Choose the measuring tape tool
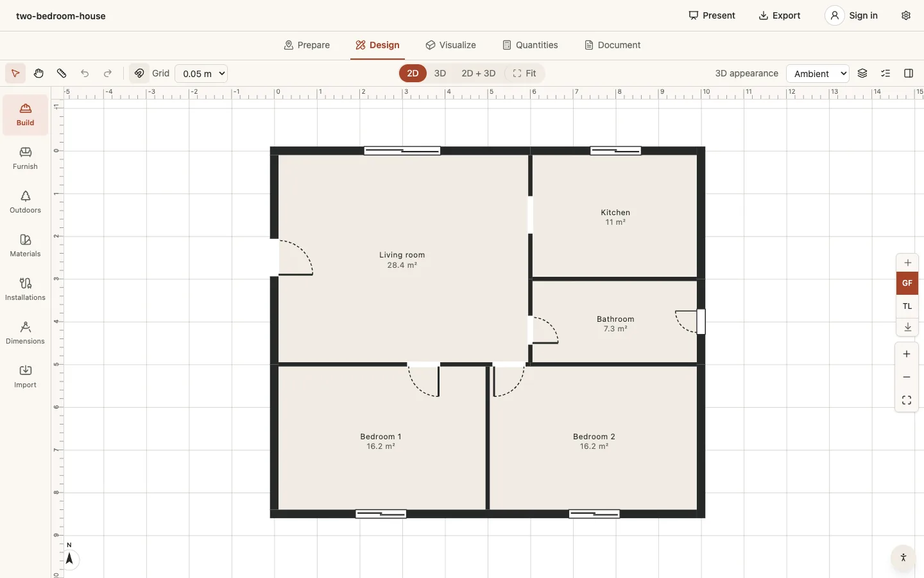This screenshot has width=924, height=578. [62, 73]
